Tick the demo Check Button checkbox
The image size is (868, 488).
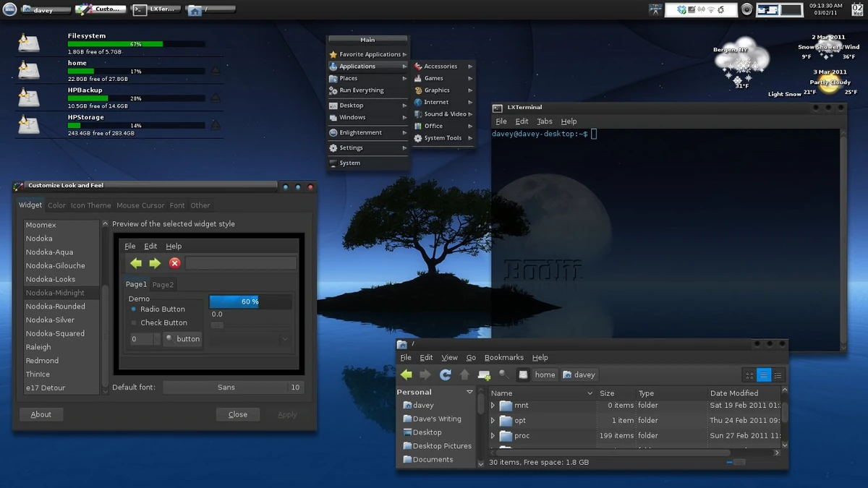[134, 323]
